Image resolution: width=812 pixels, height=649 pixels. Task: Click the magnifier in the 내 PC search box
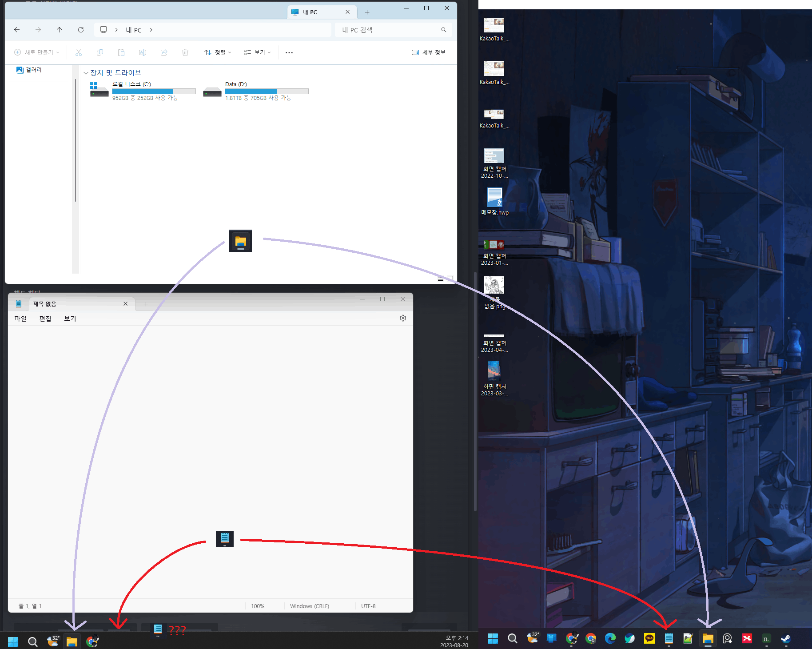(443, 30)
